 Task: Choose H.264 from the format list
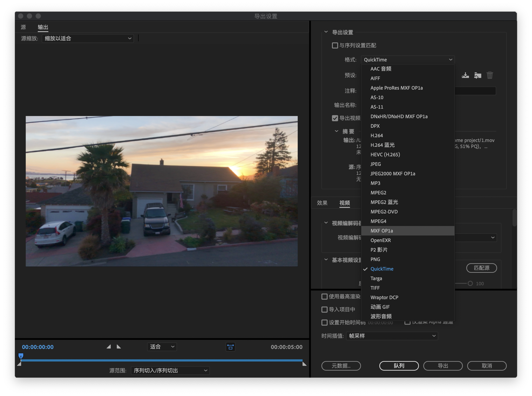pos(377,136)
